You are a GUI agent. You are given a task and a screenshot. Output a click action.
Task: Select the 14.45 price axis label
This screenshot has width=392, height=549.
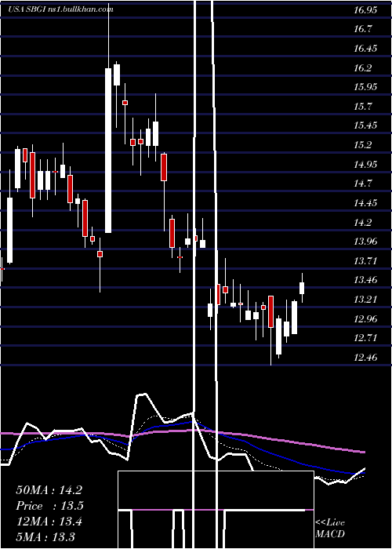[x=365, y=202]
